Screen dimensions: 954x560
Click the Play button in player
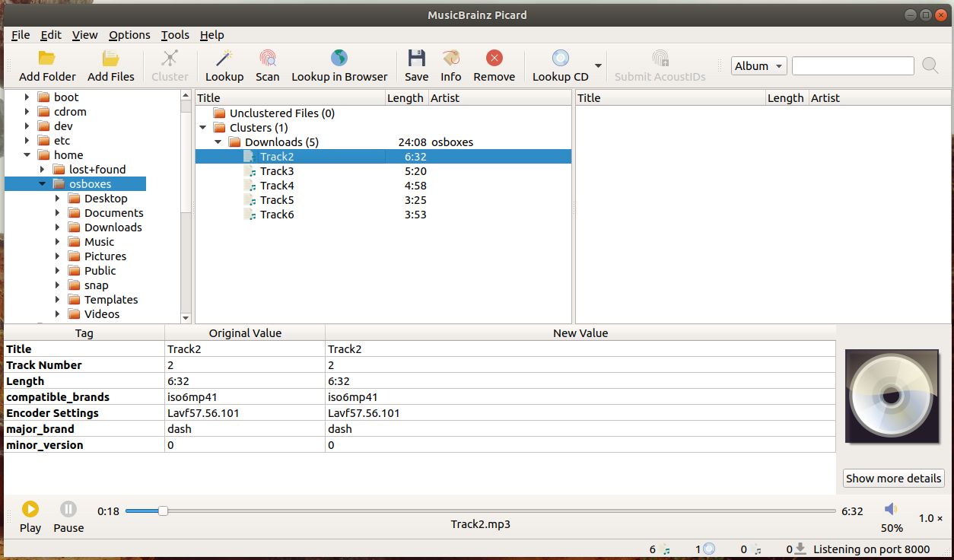[30, 509]
